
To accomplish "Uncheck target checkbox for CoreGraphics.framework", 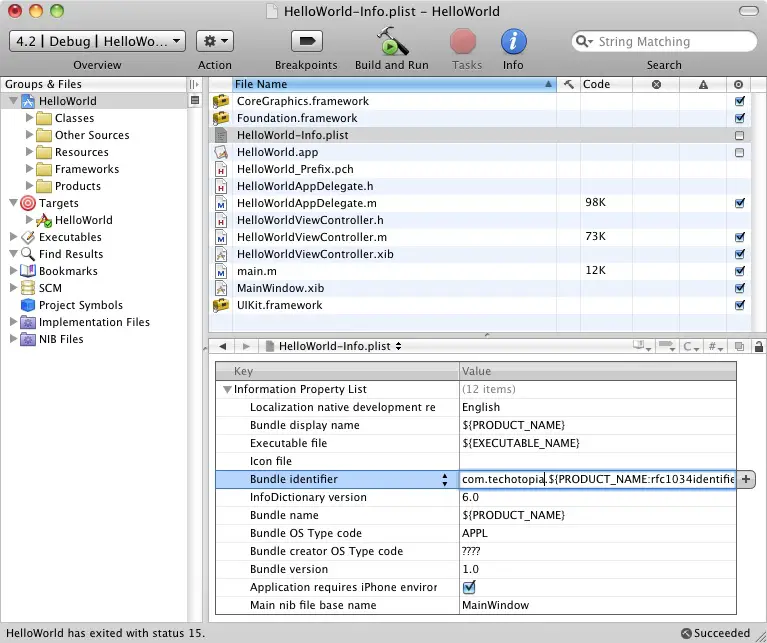I will [x=740, y=101].
